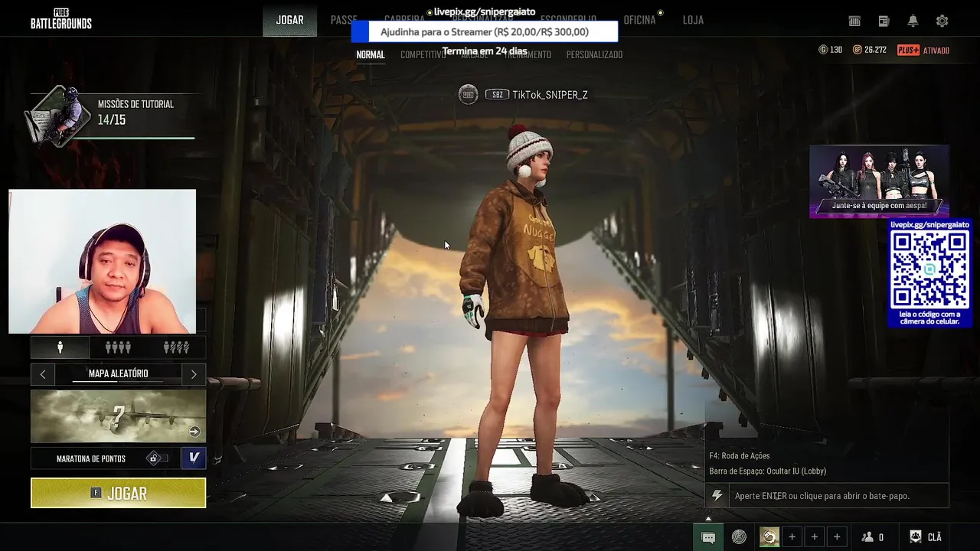
Task: Click the streamer webcam overlay
Action: click(102, 262)
